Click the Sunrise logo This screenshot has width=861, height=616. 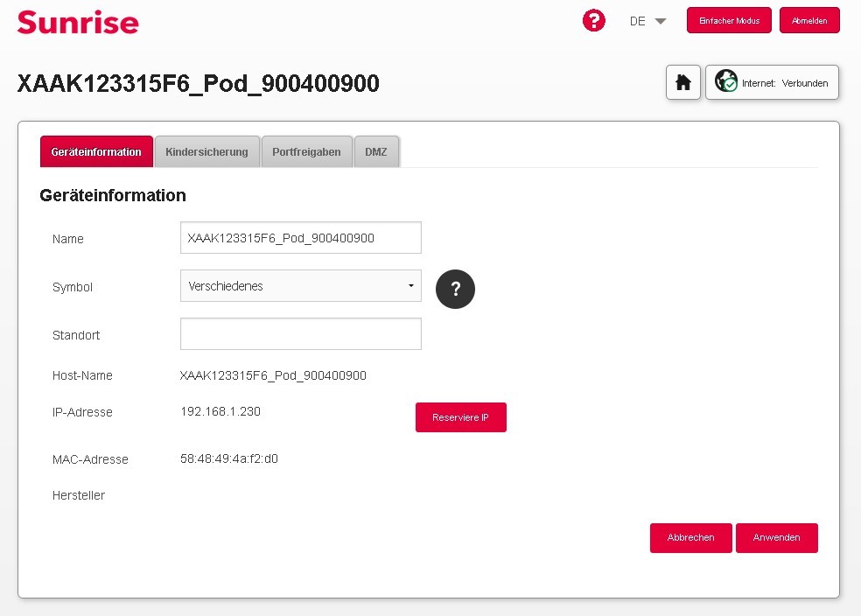point(78,22)
